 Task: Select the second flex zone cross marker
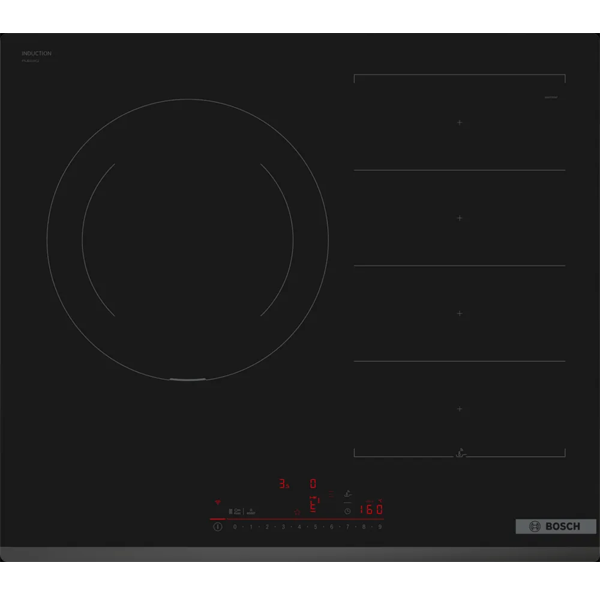point(460,217)
